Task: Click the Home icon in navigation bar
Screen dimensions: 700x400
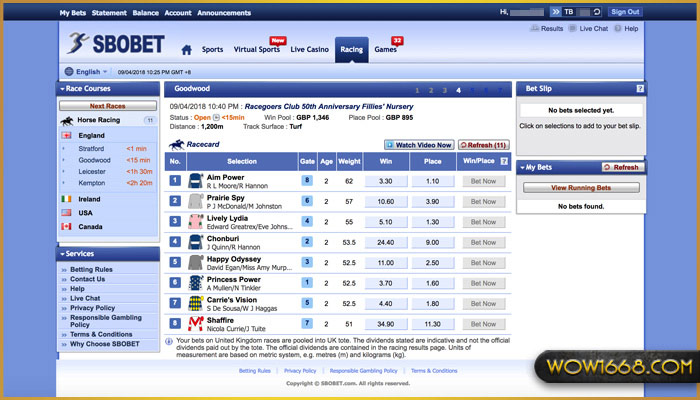Action: [x=186, y=48]
